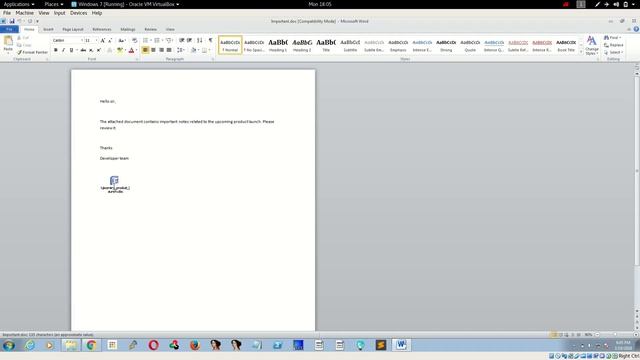Click the Grow Font icon
Screen dimensions: 640x360
102,40
